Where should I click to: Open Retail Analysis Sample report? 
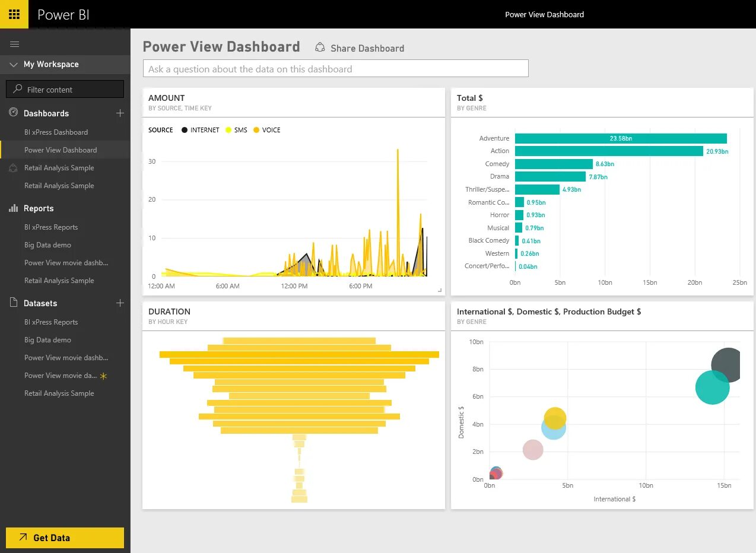[59, 281]
